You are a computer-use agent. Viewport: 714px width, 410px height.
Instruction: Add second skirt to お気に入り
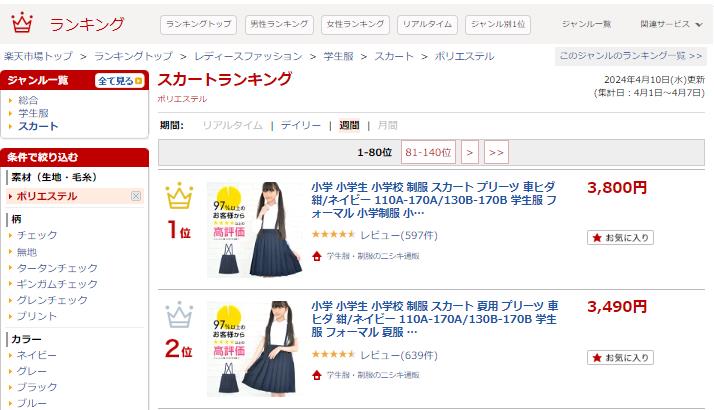pos(620,358)
